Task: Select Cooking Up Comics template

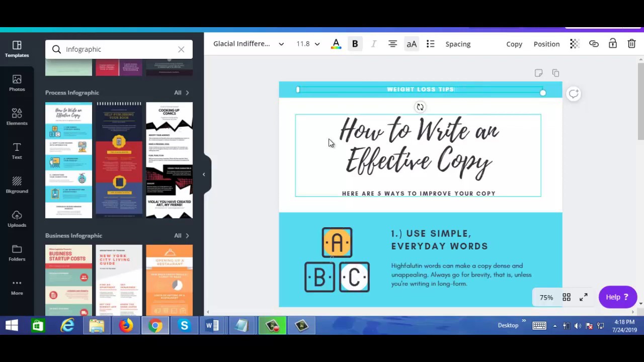Action: 169,160
